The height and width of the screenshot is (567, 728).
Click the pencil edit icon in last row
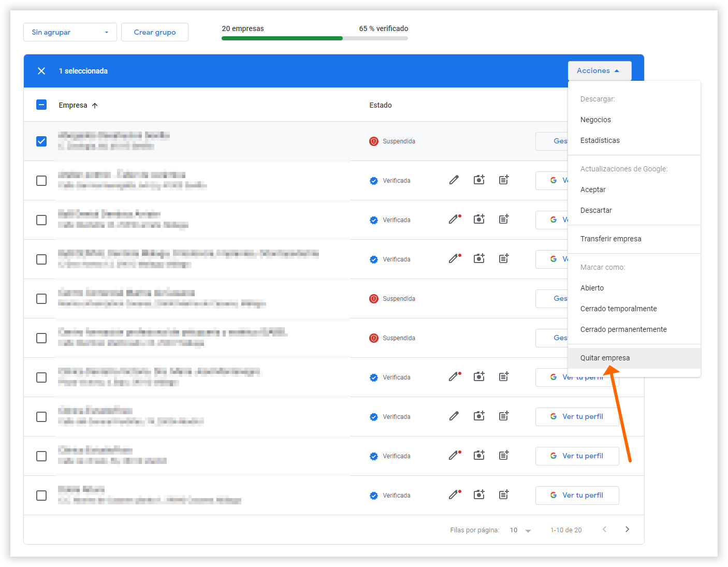click(x=454, y=495)
